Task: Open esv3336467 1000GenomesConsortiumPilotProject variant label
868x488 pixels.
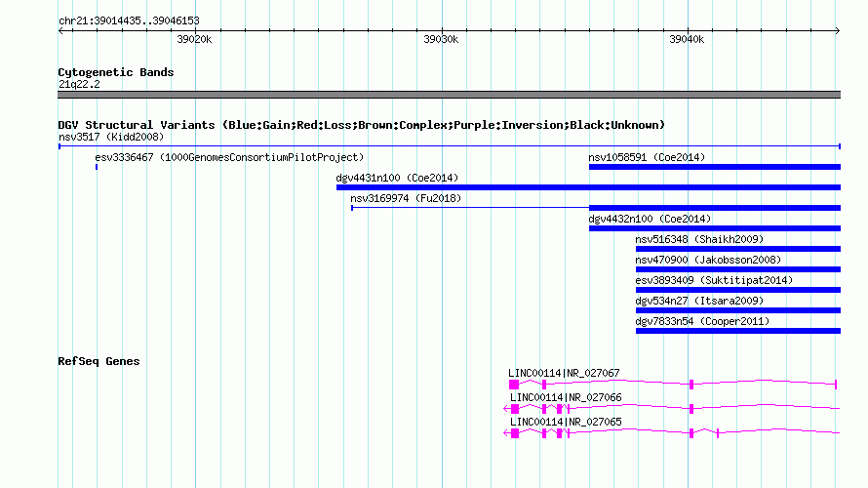Action: click(x=229, y=157)
